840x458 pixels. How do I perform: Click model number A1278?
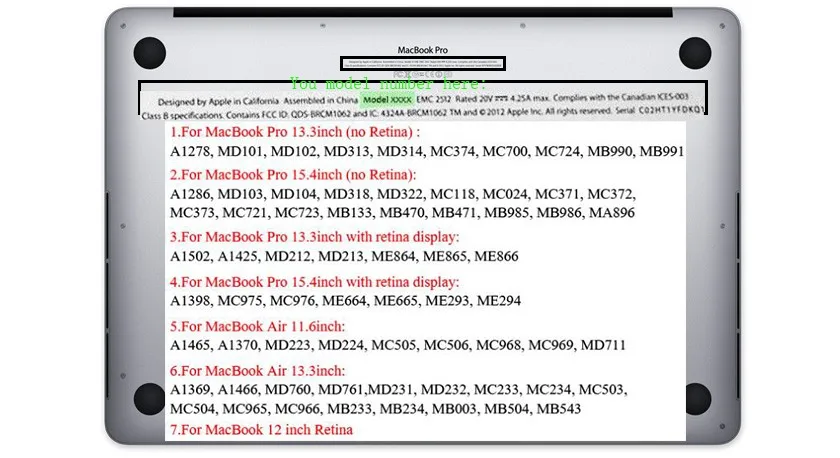(x=190, y=152)
